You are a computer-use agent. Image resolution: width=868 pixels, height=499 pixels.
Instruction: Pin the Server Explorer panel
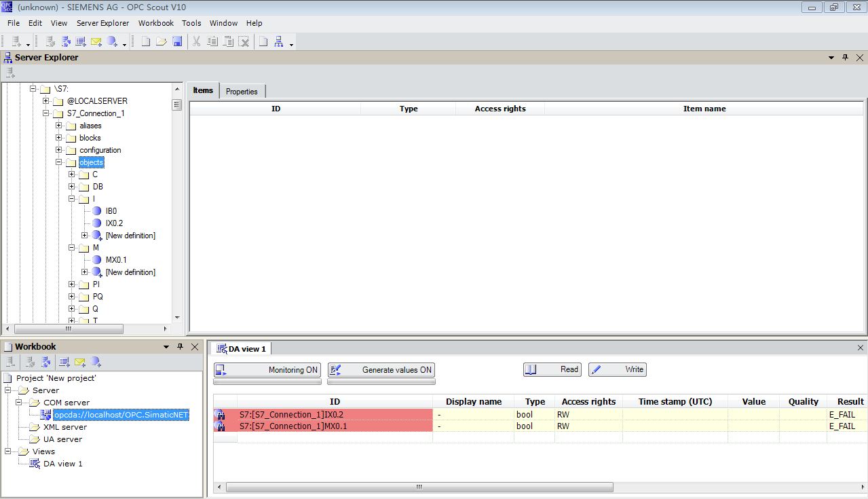(845, 58)
